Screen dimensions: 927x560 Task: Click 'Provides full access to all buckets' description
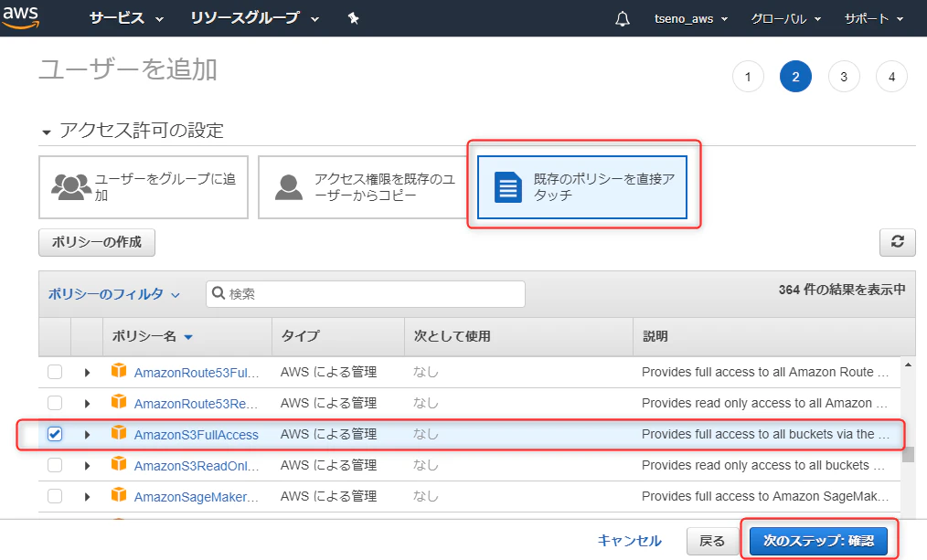click(765, 434)
